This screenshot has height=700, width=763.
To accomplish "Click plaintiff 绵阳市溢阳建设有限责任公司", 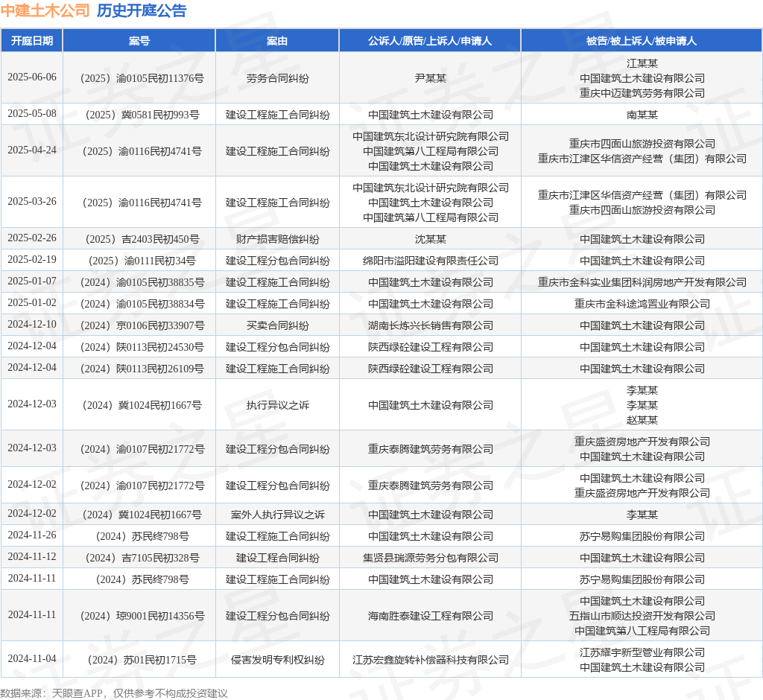I will [x=430, y=261].
